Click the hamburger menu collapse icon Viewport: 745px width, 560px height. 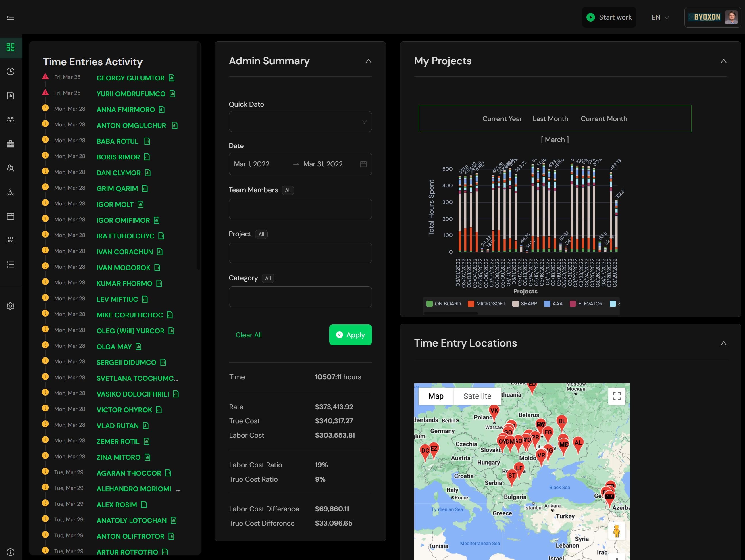coord(10,17)
